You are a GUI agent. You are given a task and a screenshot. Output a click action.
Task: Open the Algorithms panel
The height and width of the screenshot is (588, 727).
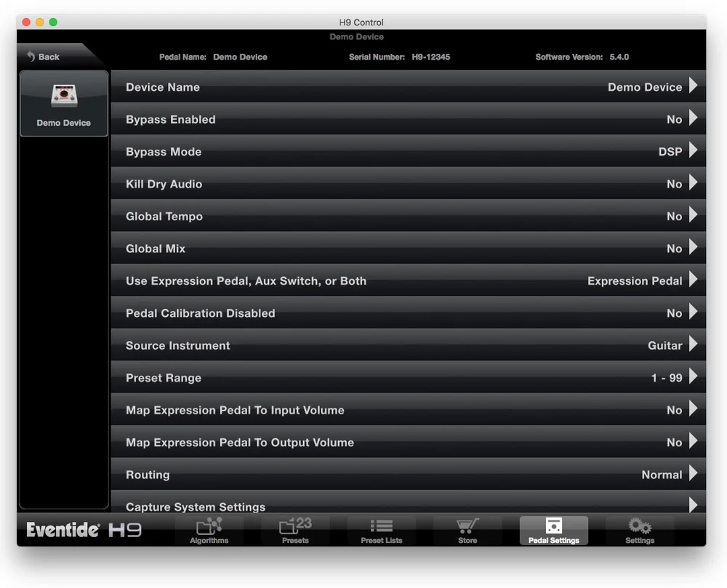pos(209,530)
